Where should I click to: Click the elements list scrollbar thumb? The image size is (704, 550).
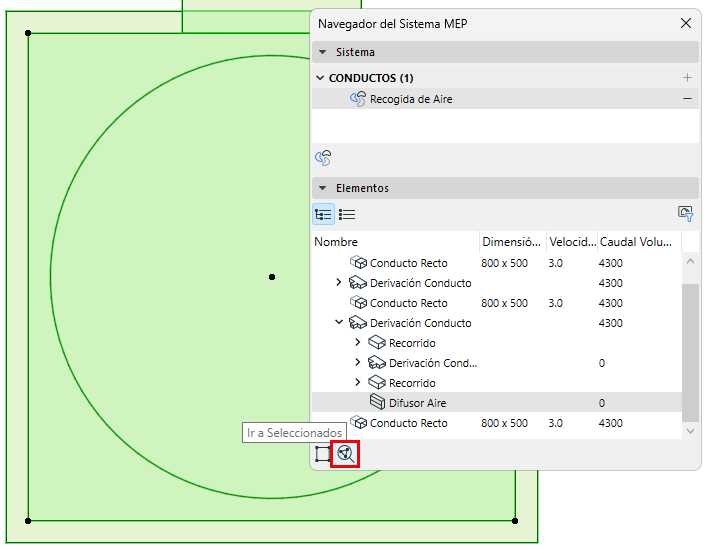point(690,352)
